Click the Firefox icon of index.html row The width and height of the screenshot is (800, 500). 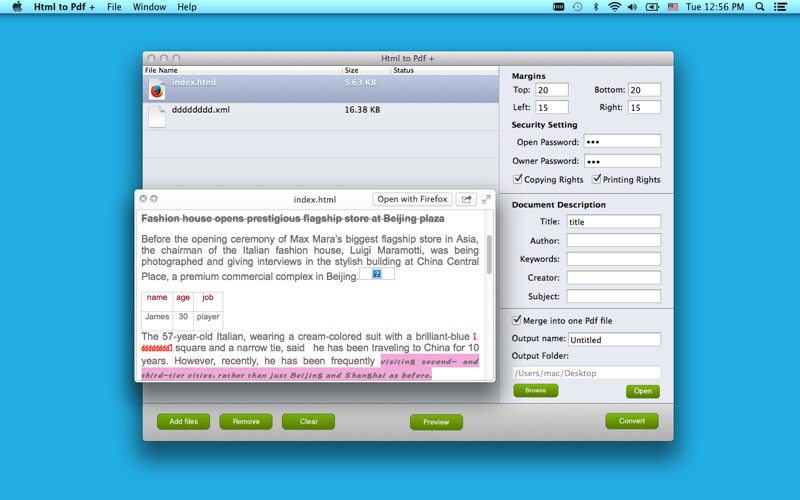157,90
